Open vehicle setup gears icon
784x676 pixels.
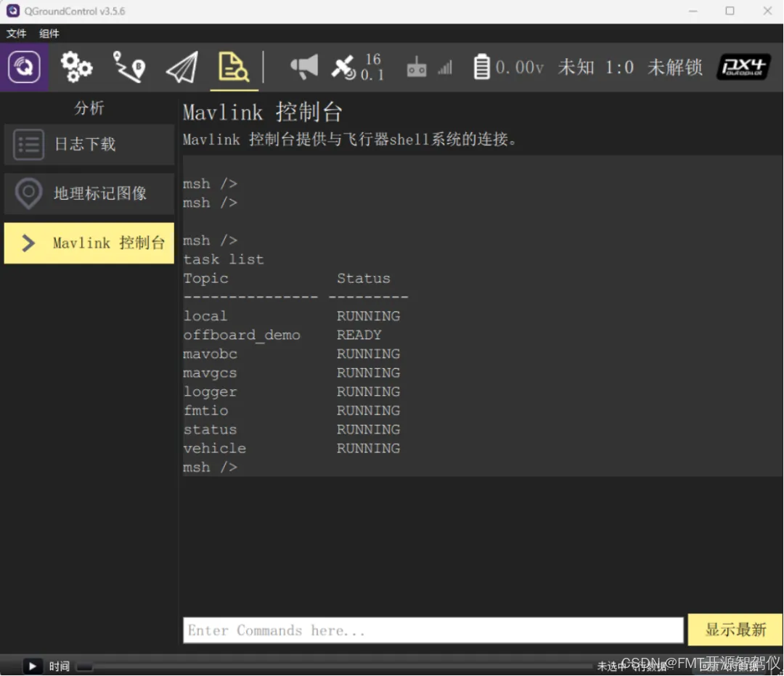(x=76, y=67)
